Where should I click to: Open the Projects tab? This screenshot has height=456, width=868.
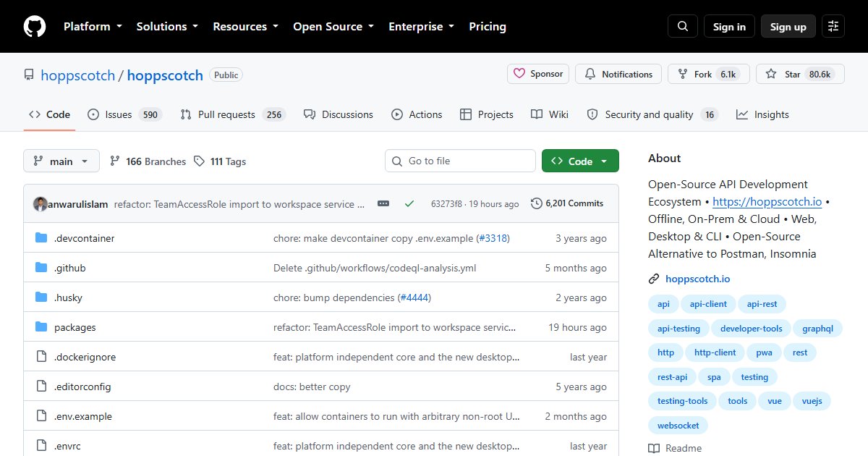pos(486,114)
